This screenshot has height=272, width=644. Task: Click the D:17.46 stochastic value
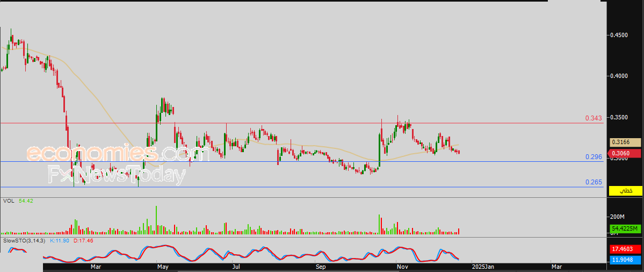click(83, 240)
